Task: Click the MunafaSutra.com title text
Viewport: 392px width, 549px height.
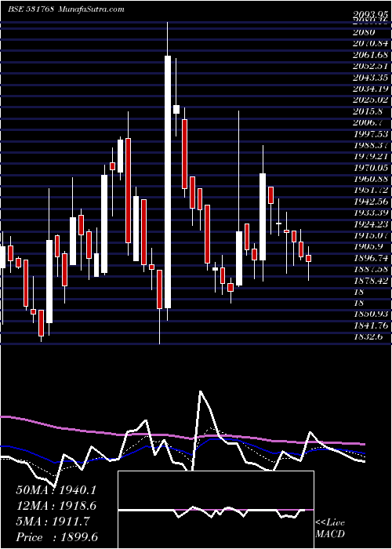Action: (92, 9)
